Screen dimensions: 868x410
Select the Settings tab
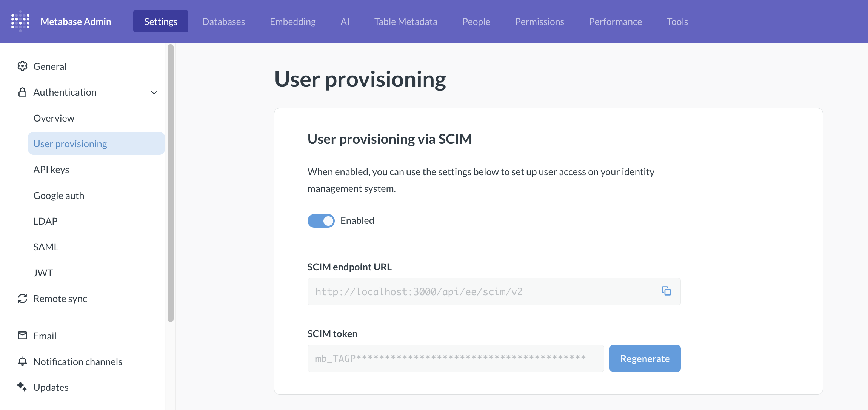[161, 22]
